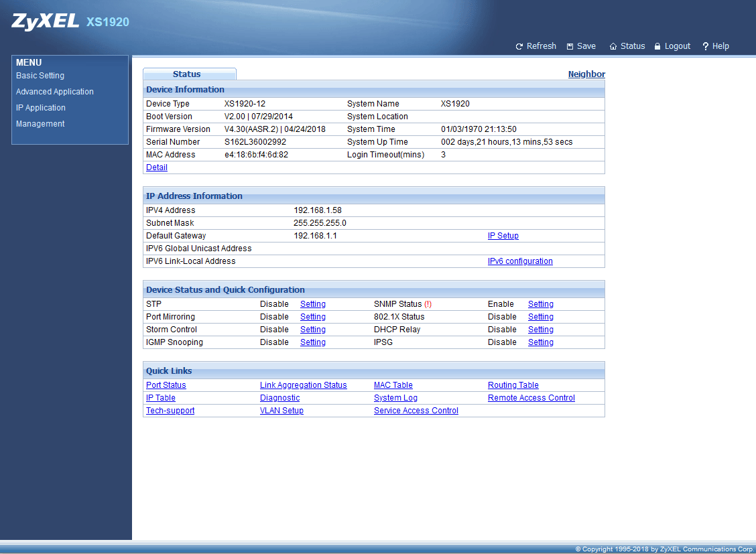Select device type value XS1920-12
756x554 pixels.
pyautogui.click(x=245, y=104)
